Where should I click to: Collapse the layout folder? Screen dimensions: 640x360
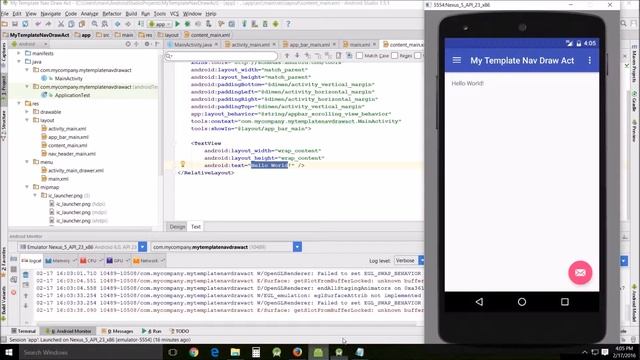27,120
